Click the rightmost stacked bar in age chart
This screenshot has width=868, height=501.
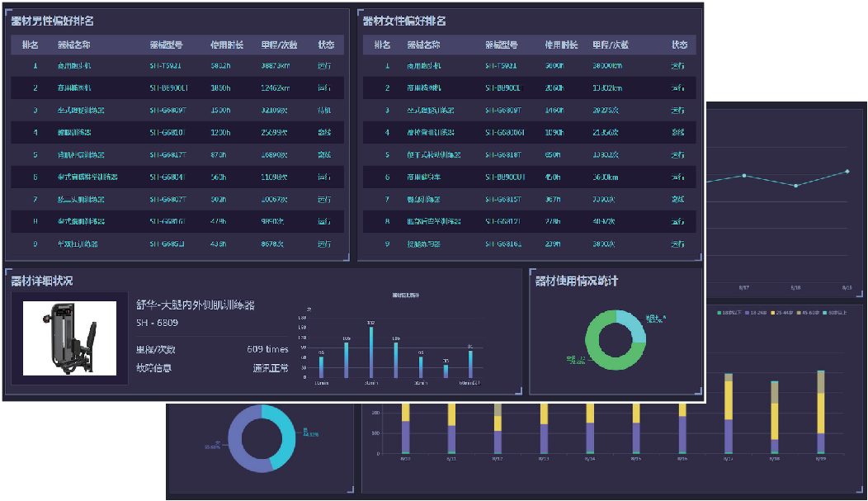820,413
